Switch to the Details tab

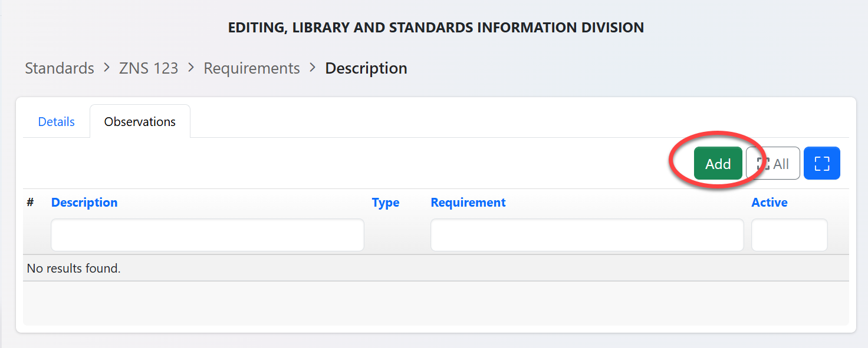57,122
